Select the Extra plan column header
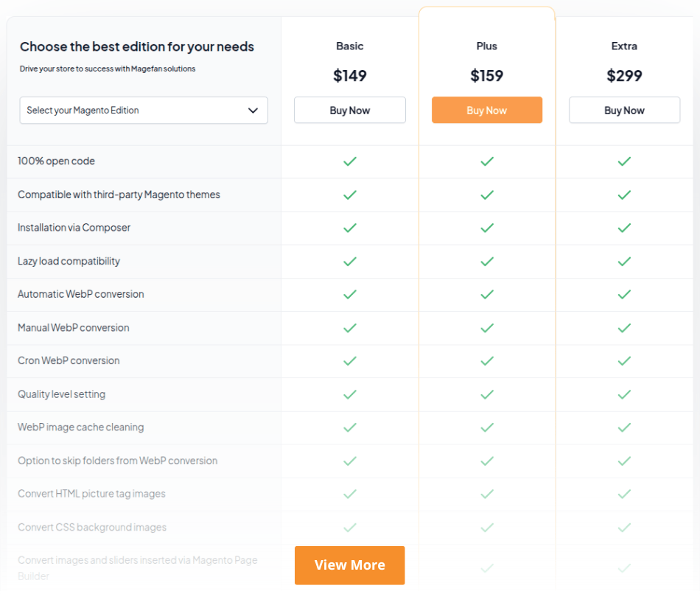Screen dimensions: 700x594 624,46
